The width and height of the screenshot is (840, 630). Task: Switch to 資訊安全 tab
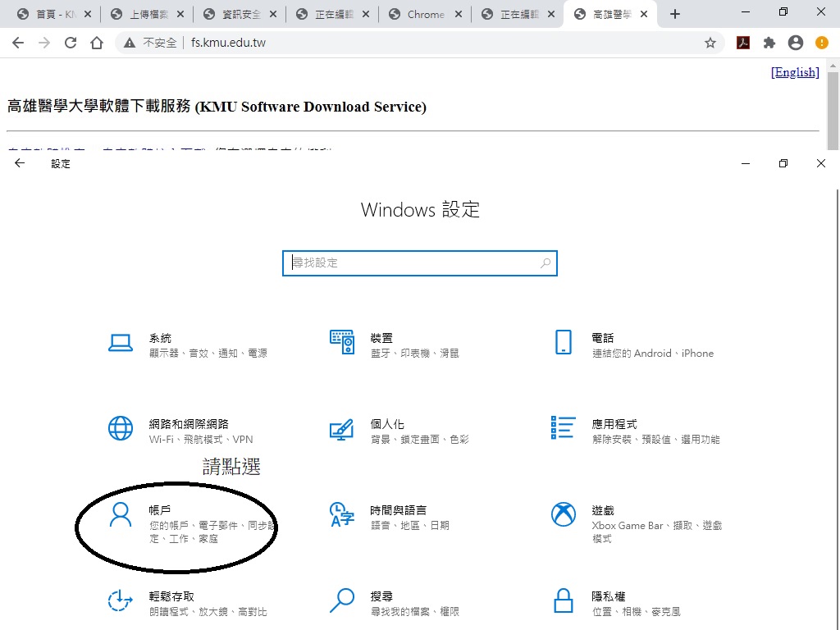pos(239,15)
